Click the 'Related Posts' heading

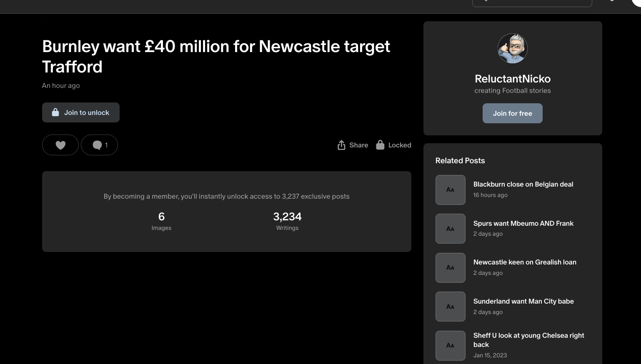460,160
